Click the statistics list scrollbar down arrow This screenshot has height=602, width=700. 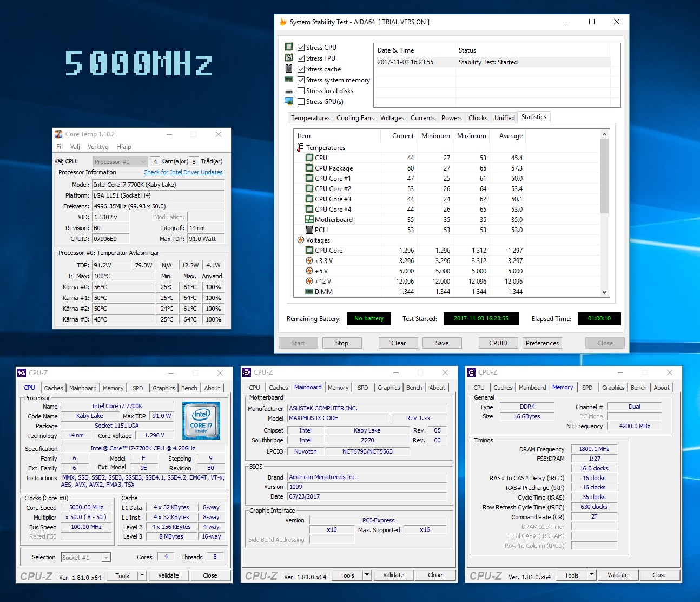click(604, 292)
